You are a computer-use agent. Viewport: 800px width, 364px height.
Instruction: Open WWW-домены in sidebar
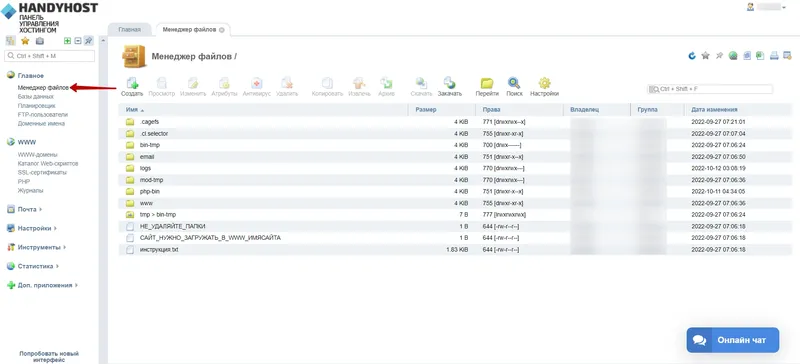38,154
